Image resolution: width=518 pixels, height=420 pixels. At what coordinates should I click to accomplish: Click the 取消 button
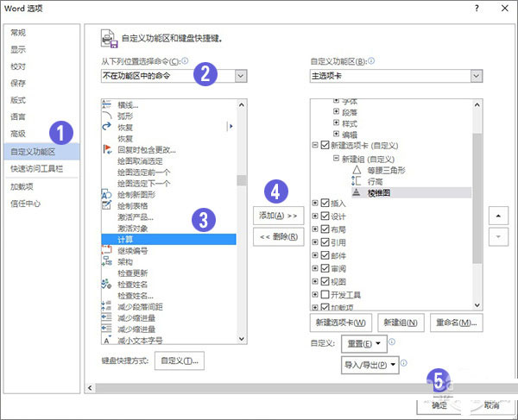pyautogui.click(x=491, y=405)
